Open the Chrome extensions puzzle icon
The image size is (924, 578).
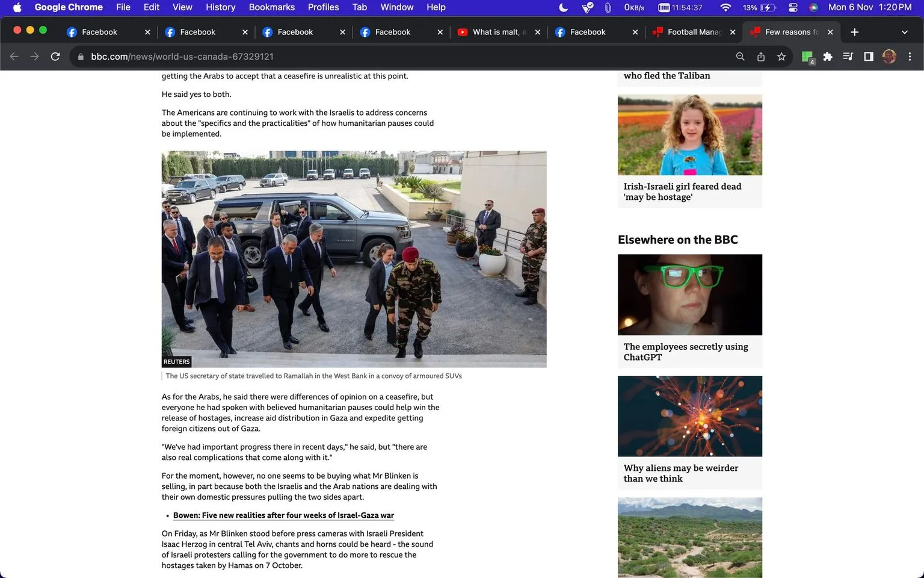point(828,57)
